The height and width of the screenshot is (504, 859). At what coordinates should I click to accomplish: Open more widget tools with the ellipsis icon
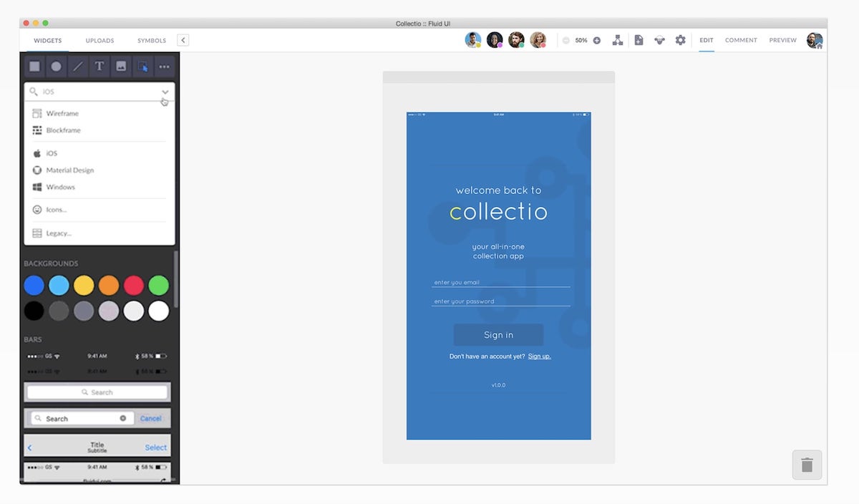163,66
